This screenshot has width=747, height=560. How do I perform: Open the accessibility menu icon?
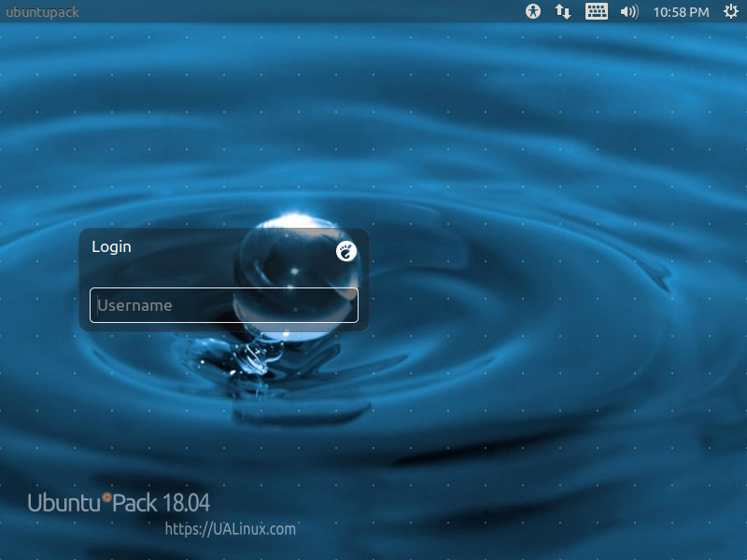coord(533,11)
